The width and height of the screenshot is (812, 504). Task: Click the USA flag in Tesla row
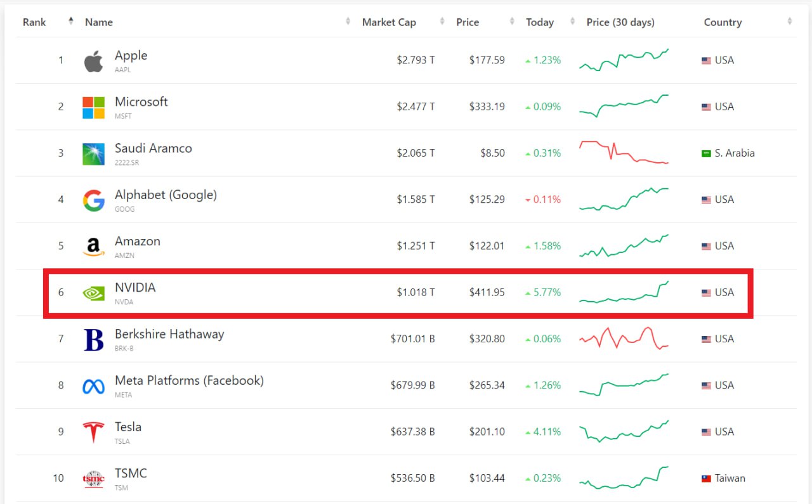click(x=706, y=432)
